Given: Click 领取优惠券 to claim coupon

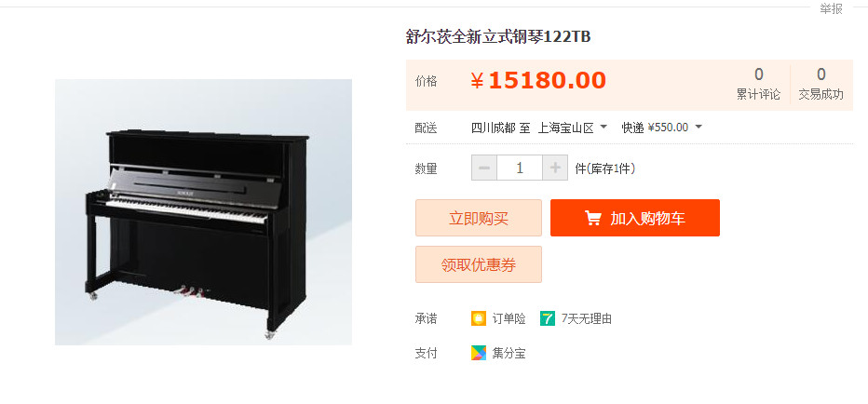Looking at the screenshot, I should pyautogui.click(x=479, y=264).
